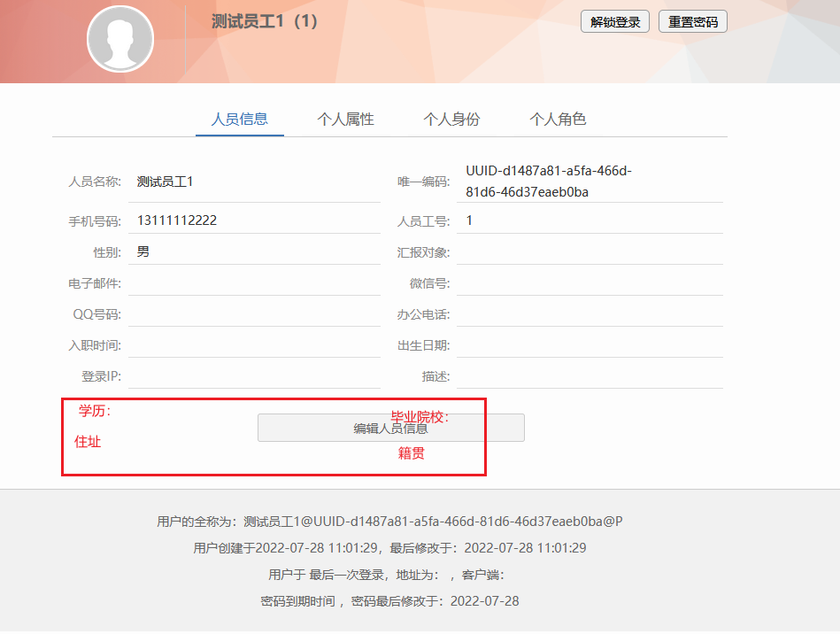Click the empty 登录IP field
The width and height of the screenshot is (840, 634).
pyautogui.click(x=254, y=375)
